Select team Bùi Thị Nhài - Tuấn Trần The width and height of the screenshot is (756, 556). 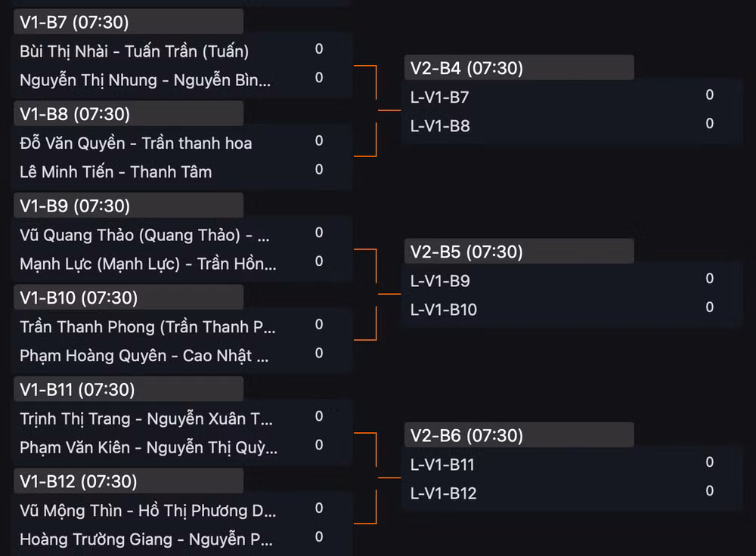click(181, 51)
